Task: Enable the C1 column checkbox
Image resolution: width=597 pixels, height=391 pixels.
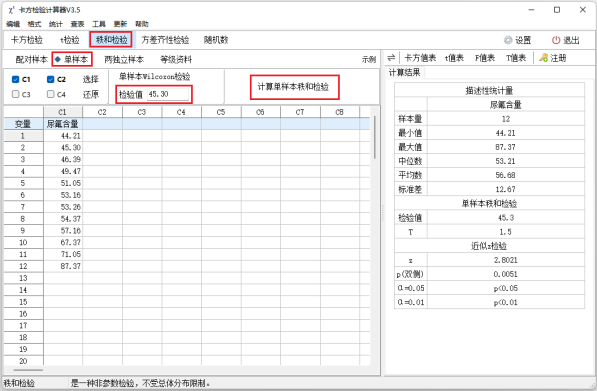Action: (15, 79)
